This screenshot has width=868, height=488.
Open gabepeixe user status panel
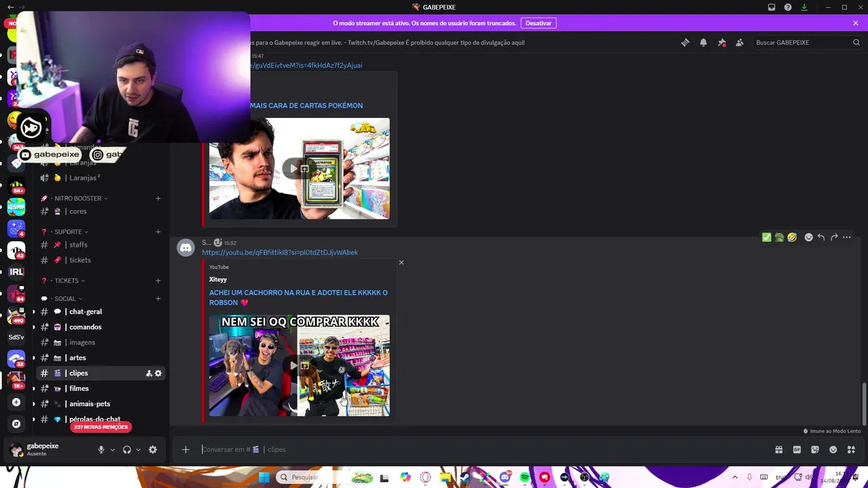click(47, 449)
